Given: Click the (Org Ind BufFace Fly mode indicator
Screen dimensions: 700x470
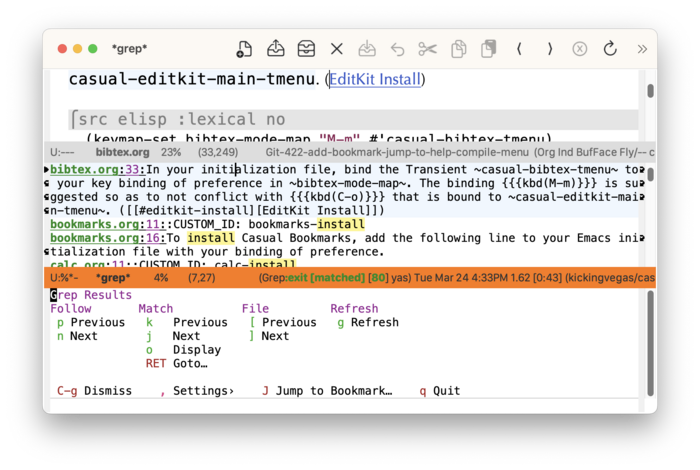Looking at the screenshot, I should pos(590,153).
